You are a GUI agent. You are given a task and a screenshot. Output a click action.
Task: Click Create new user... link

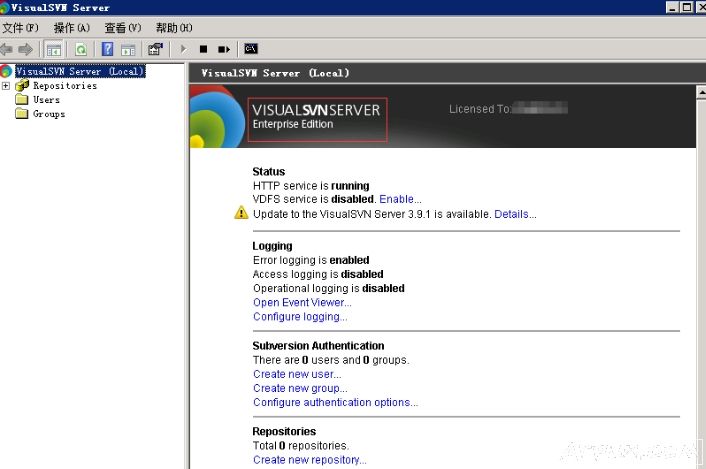(x=297, y=374)
